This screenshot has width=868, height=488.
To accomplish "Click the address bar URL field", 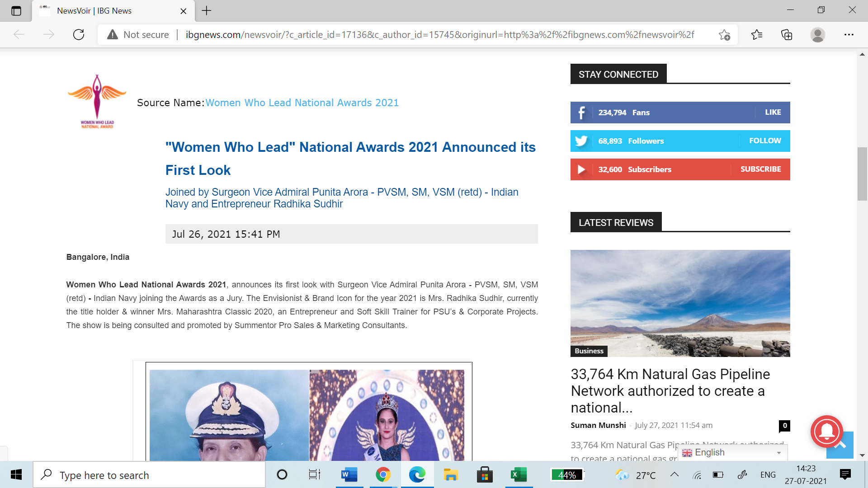I will point(439,34).
